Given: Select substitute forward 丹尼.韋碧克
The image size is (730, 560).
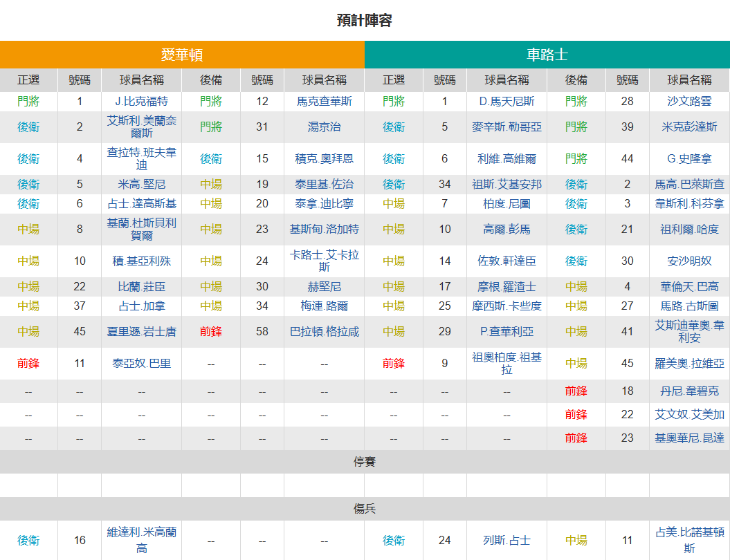Looking at the screenshot, I should click(689, 391).
